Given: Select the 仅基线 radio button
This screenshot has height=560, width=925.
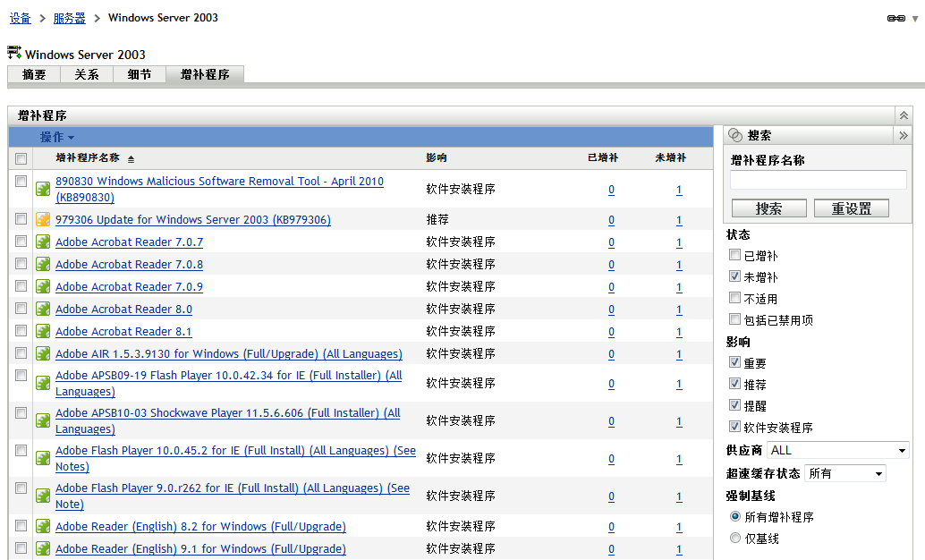Looking at the screenshot, I should click(734, 539).
